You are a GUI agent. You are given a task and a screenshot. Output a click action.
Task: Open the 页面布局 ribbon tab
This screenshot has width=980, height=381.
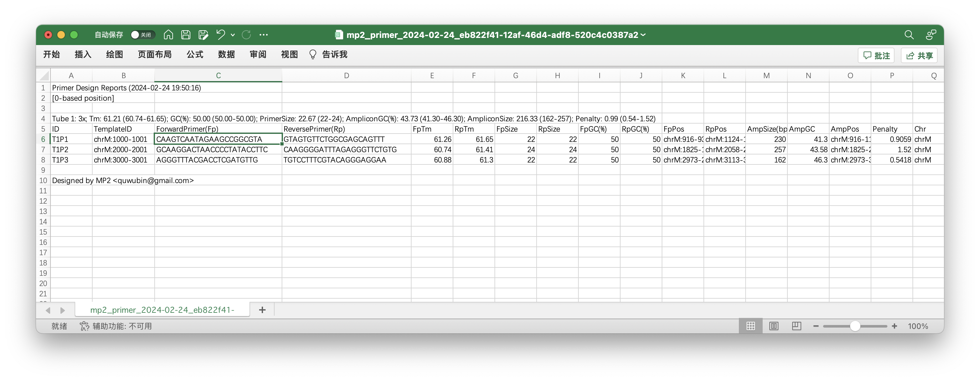[154, 54]
